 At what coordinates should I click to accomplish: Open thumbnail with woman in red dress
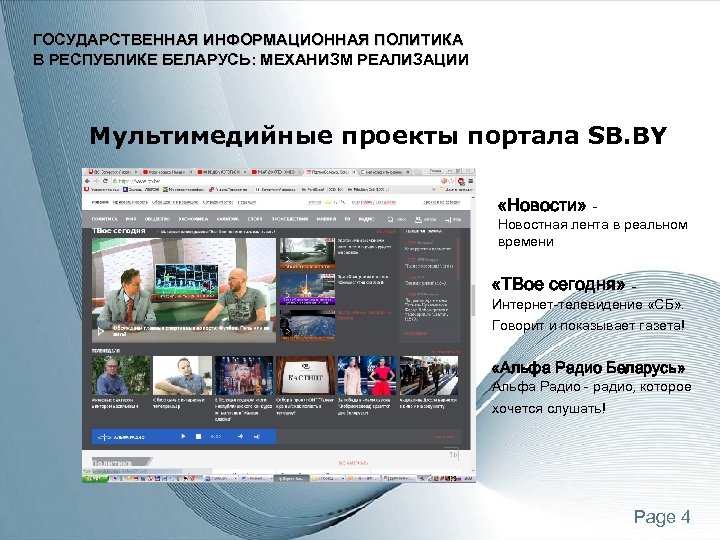[x=367, y=376]
